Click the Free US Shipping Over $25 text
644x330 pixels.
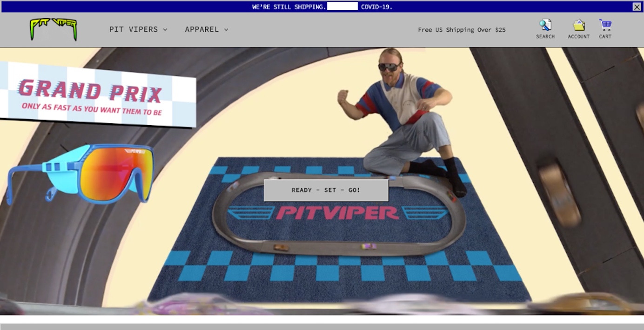pos(462,30)
